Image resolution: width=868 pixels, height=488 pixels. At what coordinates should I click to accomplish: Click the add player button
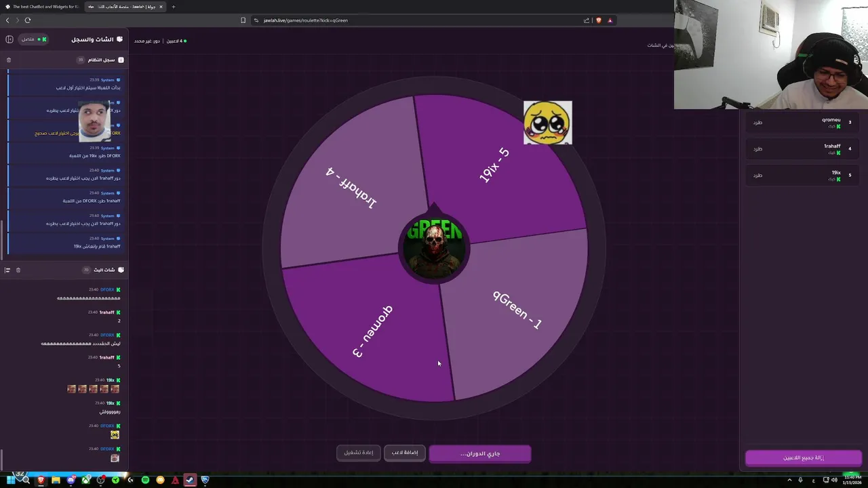pos(405,453)
